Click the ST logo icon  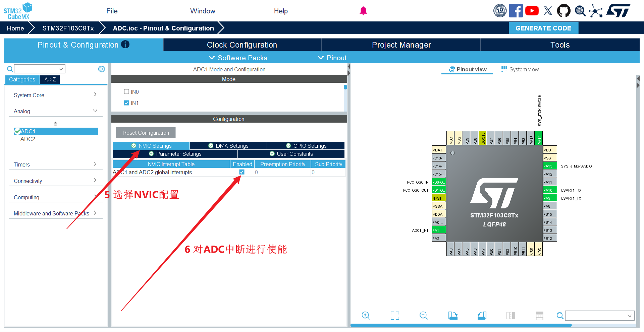[x=619, y=11]
